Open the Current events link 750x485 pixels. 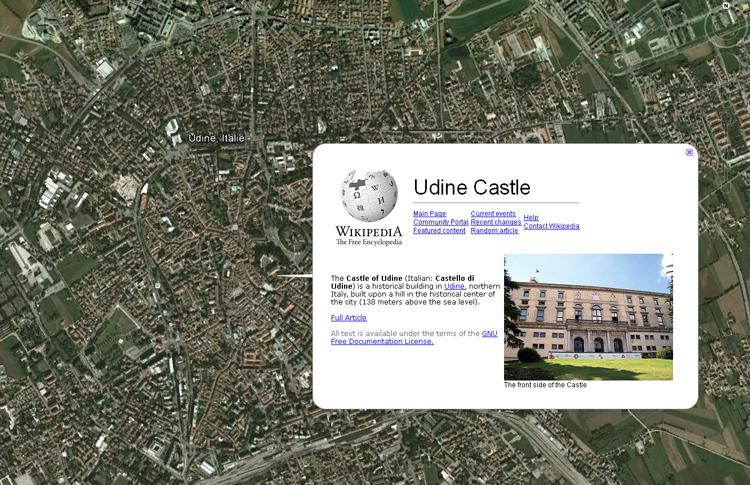[x=493, y=214]
